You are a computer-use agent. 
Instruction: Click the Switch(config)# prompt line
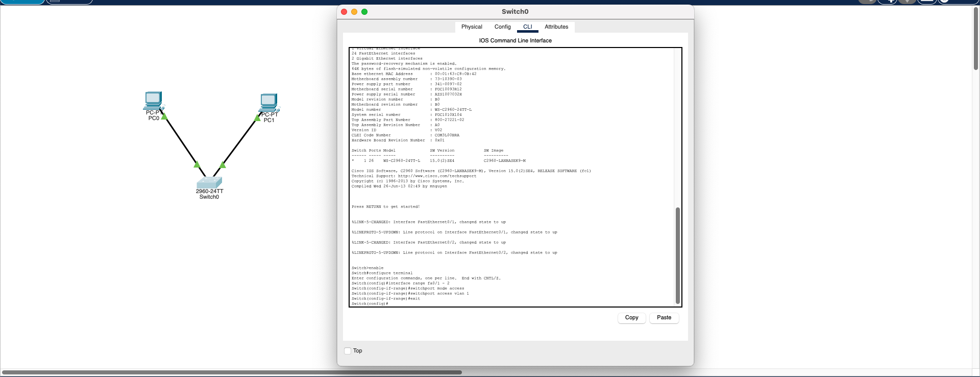pyautogui.click(x=370, y=304)
